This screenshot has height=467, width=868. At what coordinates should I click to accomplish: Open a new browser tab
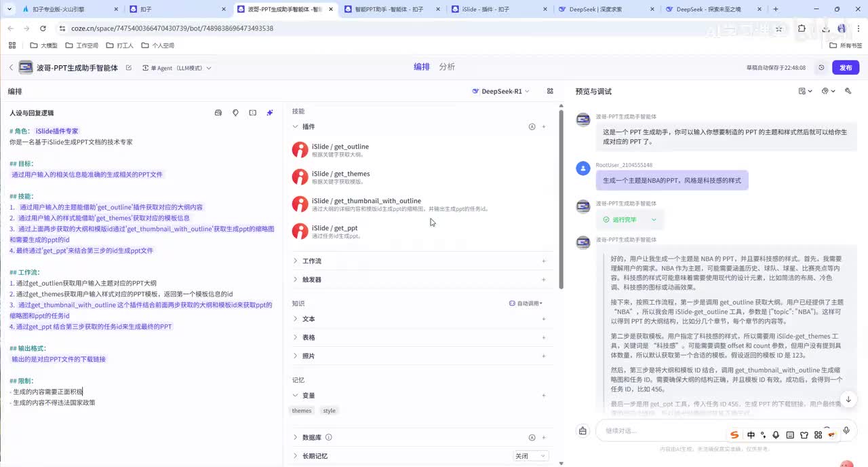776,10
